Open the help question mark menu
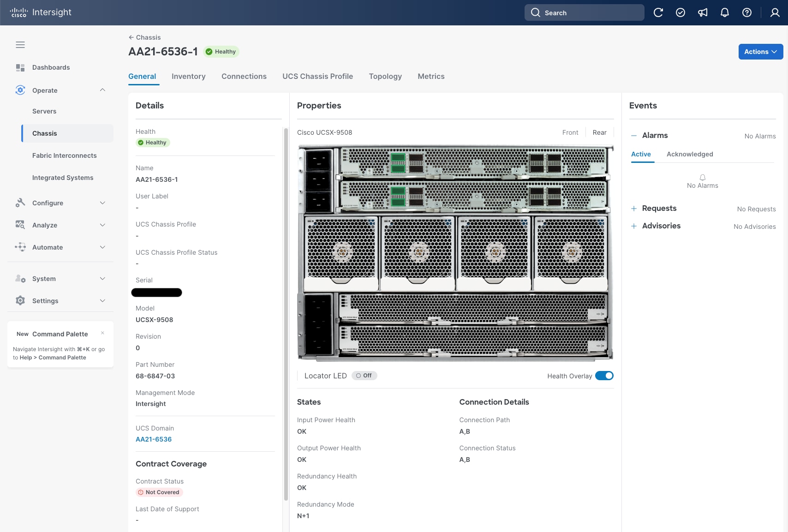 point(746,12)
